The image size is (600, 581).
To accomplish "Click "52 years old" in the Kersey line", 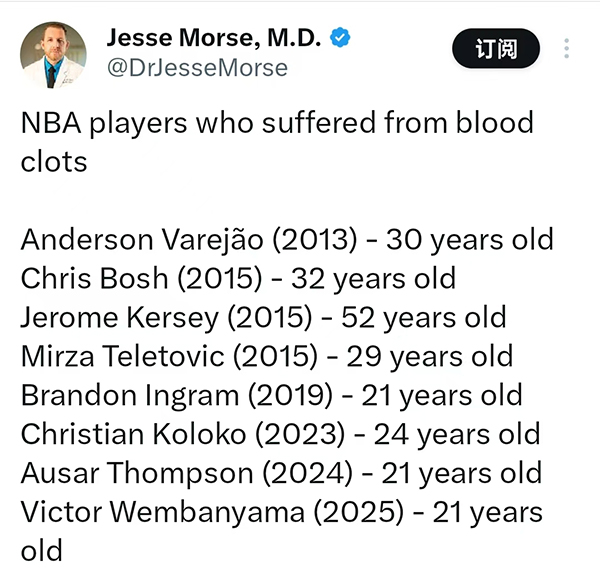I will click(x=424, y=318).
